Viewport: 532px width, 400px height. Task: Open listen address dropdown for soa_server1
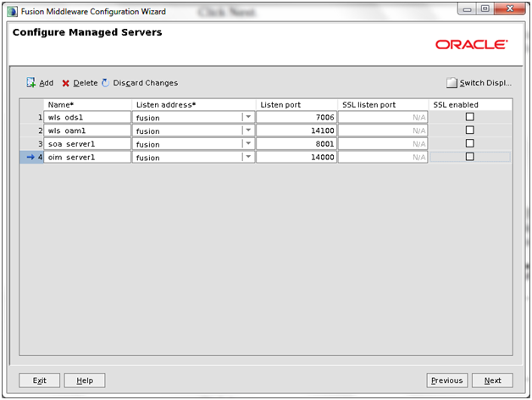coord(248,143)
